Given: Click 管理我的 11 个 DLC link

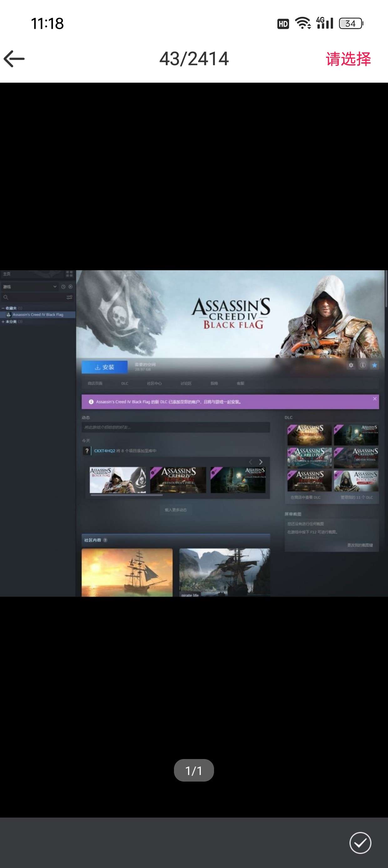Looking at the screenshot, I should [357, 497].
